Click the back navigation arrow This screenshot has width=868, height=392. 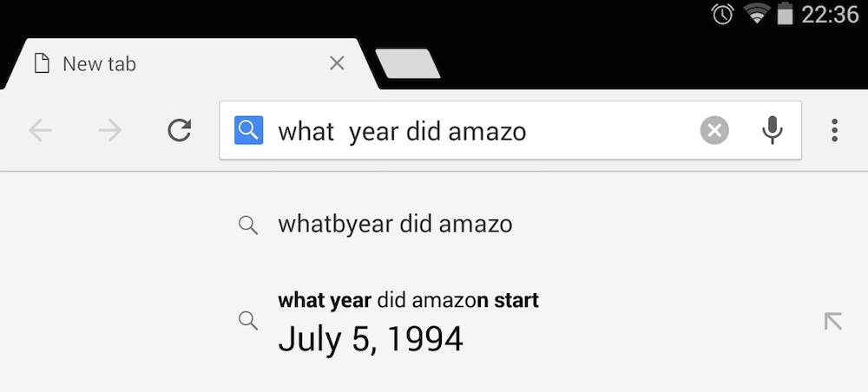pyautogui.click(x=41, y=131)
